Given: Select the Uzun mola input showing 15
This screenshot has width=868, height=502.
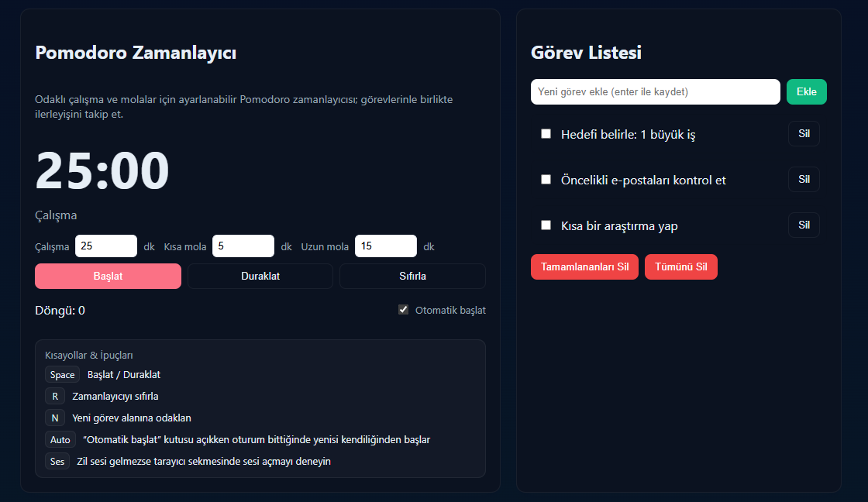Looking at the screenshot, I should tap(385, 246).
